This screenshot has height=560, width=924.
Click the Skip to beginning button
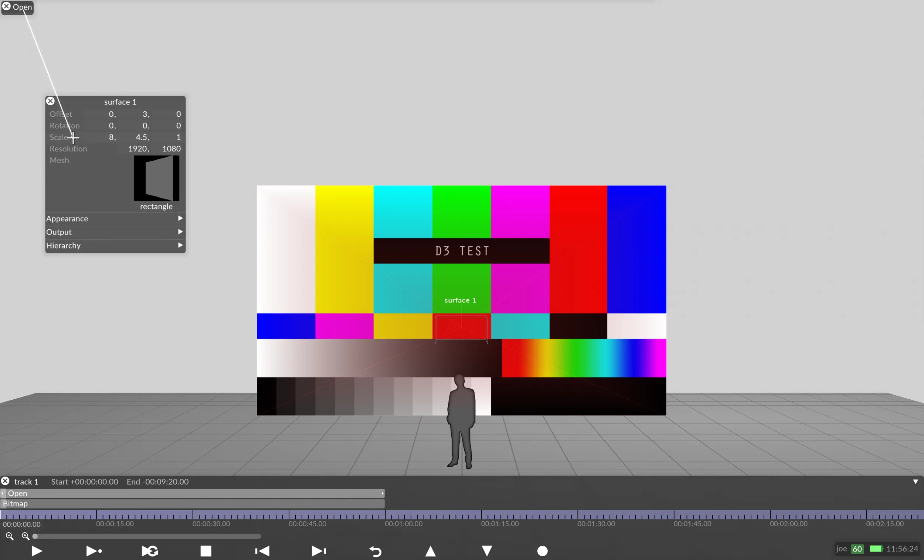click(261, 552)
